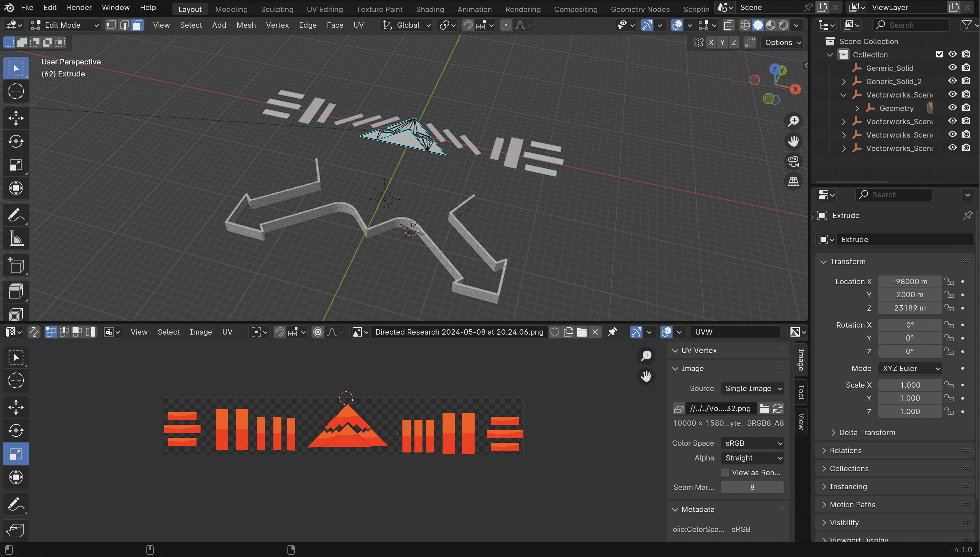The height and width of the screenshot is (557, 980).
Task: Click the Location X field
Action: click(909, 282)
